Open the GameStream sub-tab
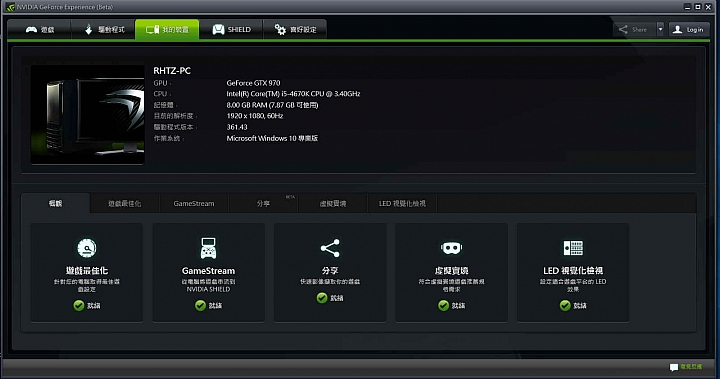 [x=194, y=204]
